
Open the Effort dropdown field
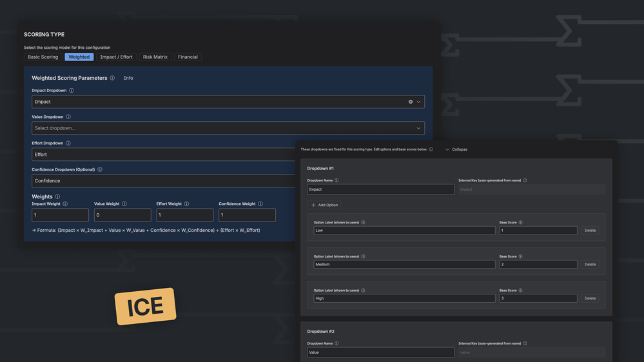pyautogui.click(x=164, y=155)
